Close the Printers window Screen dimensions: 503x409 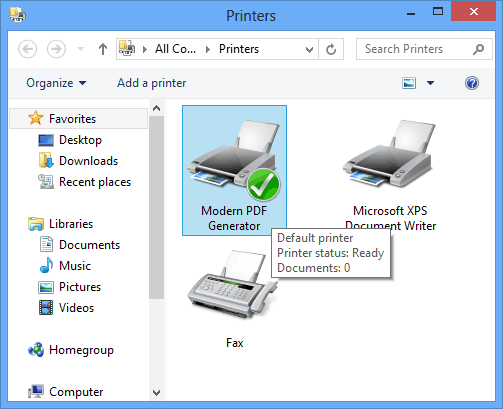tap(473, 12)
